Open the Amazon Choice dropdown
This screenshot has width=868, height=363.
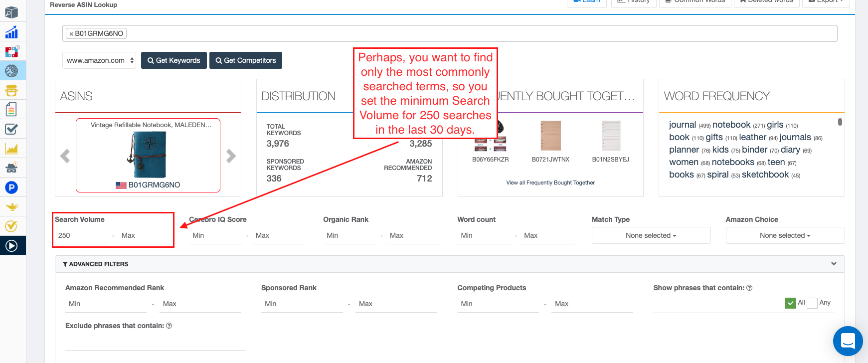[785, 235]
